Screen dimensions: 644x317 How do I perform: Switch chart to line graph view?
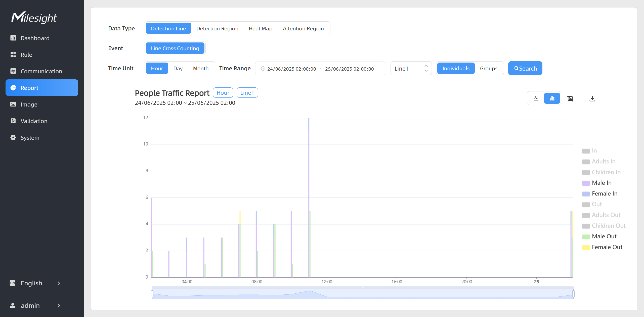pos(536,98)
